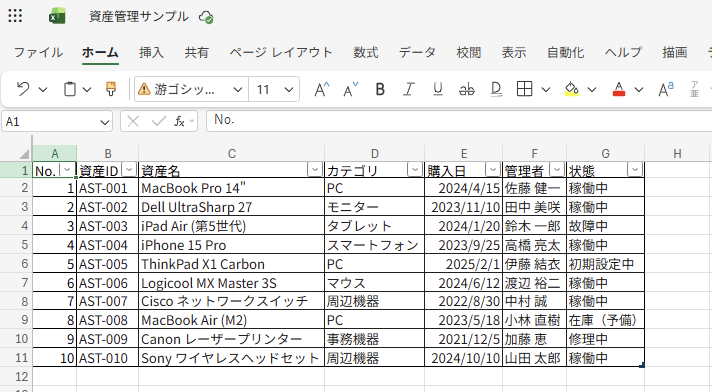Screen dimensions: 712x392
Task: Open the ヘルプ tab
Action: (x=623, y=53)
